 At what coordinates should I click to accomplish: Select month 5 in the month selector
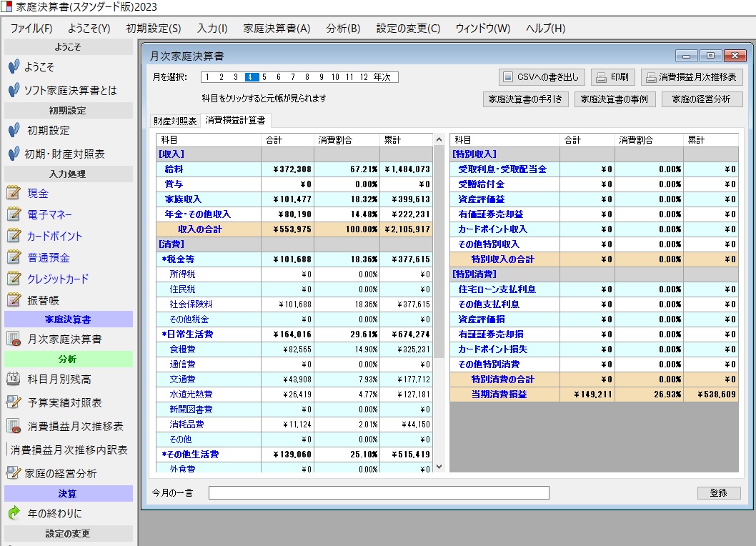pyautogui.click(x=264, y=77)
